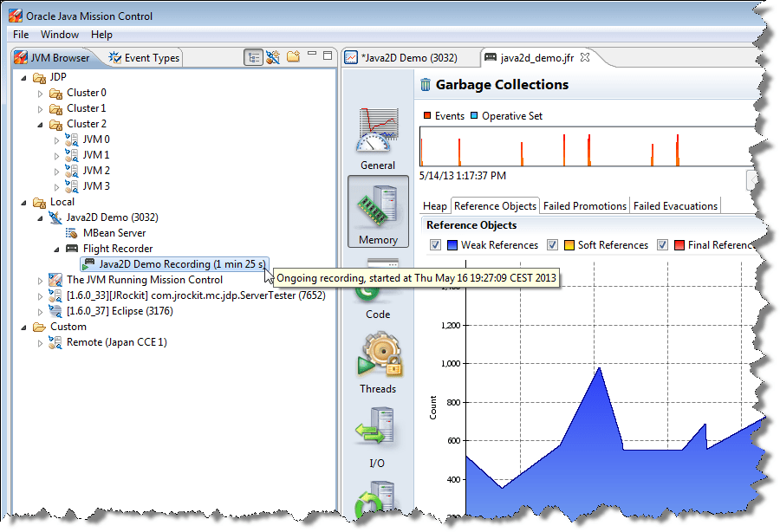This screenshot has width=780, height=532.
Task: Uncheck the Weak References checkbox
Action: [x=435, y=245]
